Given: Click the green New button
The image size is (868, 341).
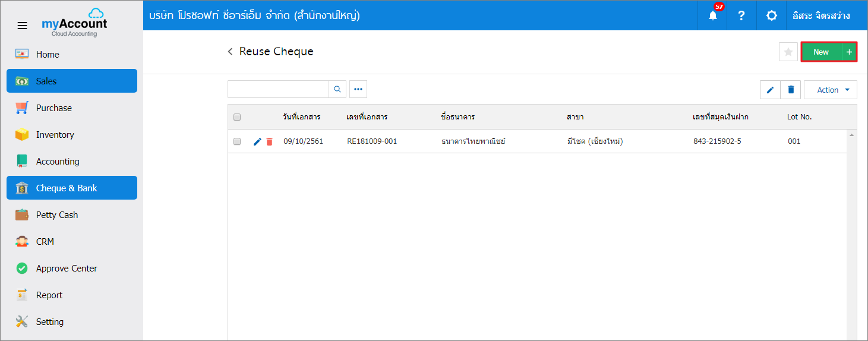Looking at the screenshot, I should [x=822, y=52].
